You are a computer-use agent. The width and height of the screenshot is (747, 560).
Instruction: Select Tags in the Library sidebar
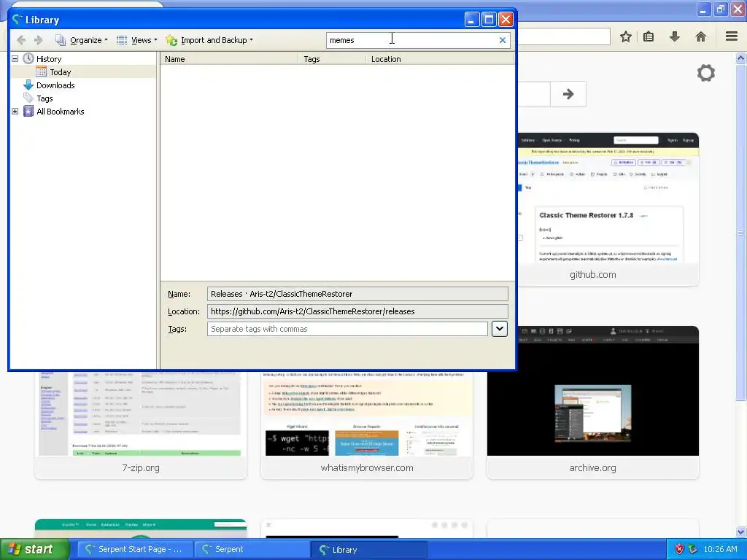[44, 98]
